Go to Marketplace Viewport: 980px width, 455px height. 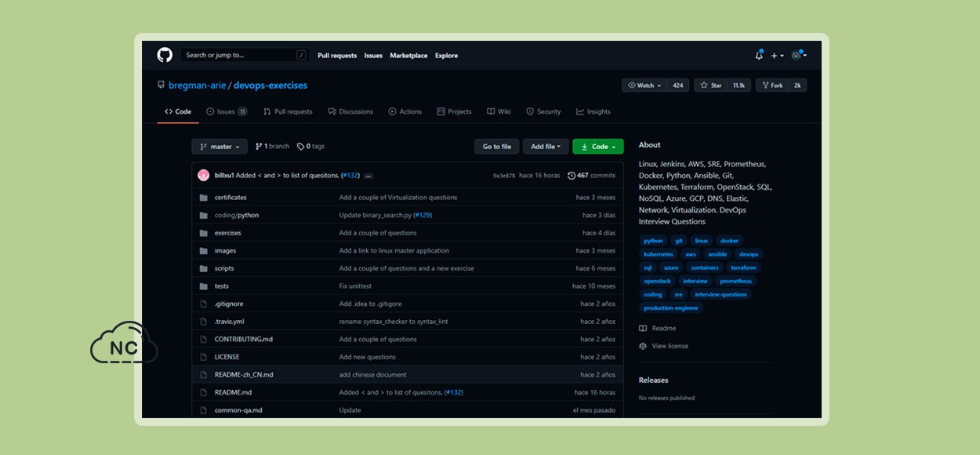[x=408, y=56]
